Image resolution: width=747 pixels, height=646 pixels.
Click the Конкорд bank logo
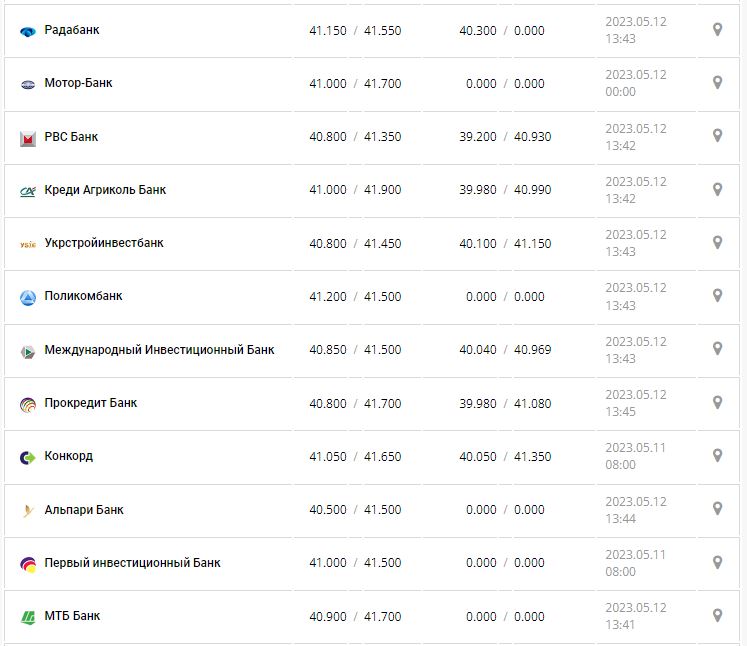[28, 457]
